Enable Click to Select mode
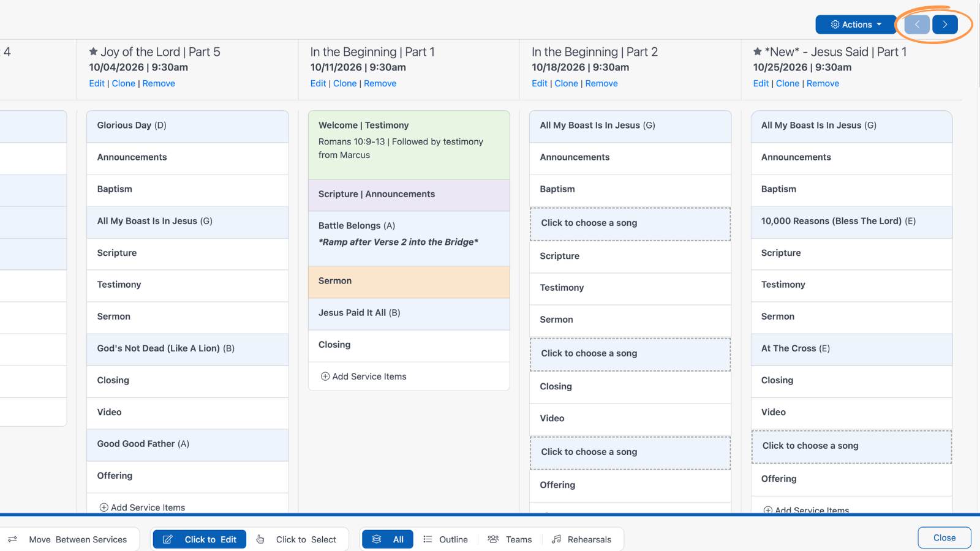This screenshot has height=551, width=980. coord(296,539)
